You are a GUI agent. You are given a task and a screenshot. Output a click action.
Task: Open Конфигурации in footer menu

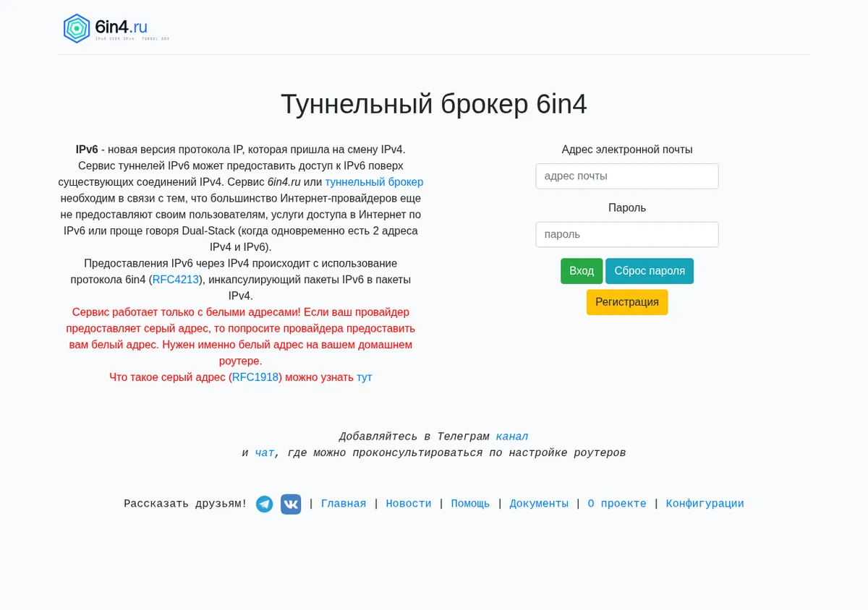pos(705,504)
